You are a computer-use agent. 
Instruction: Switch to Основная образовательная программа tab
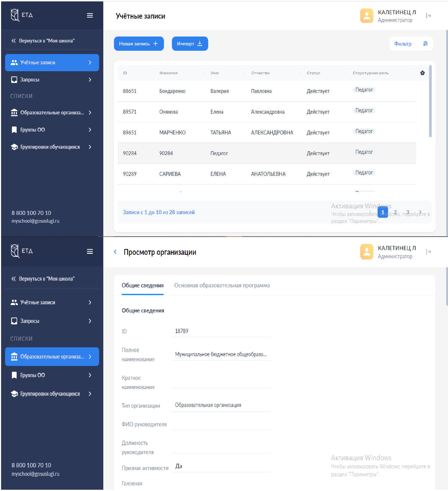coord(222,285)
